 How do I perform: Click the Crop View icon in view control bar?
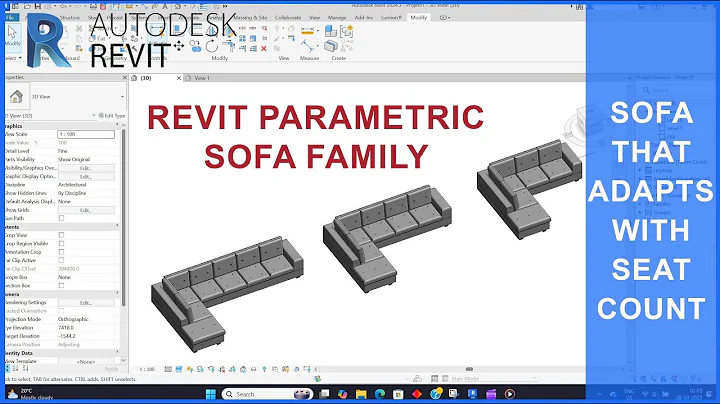coord(222,369)
